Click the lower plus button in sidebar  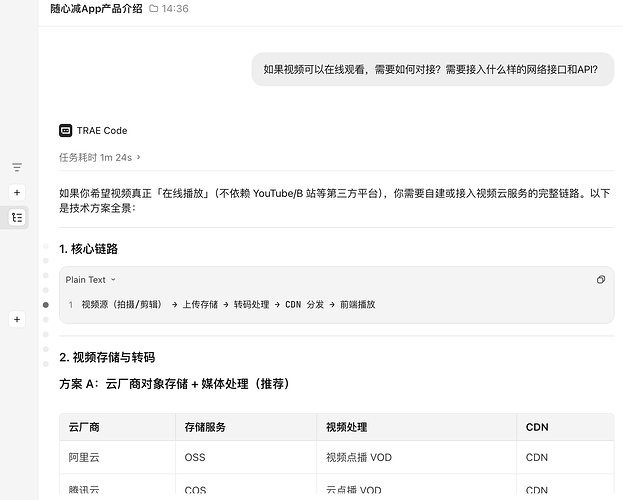coord(17,320)
